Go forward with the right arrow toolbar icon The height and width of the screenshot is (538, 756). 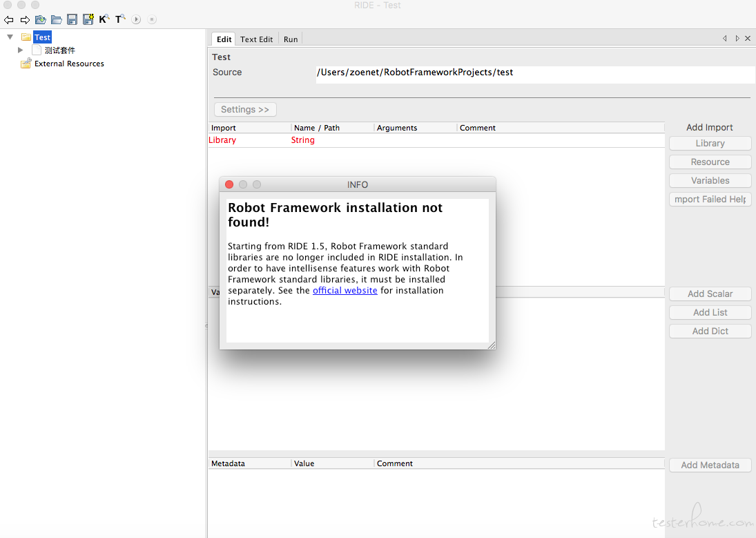tap(25, 20)
